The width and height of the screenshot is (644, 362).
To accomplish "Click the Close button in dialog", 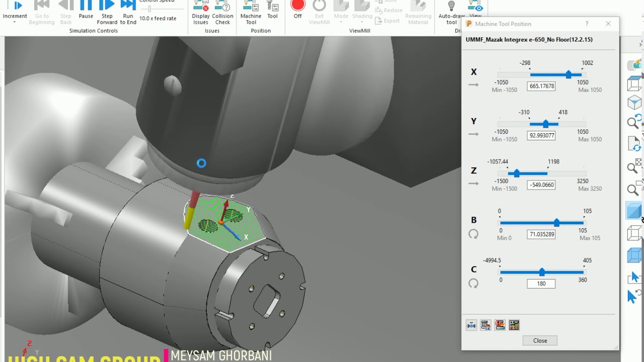I will coord(540,340).
